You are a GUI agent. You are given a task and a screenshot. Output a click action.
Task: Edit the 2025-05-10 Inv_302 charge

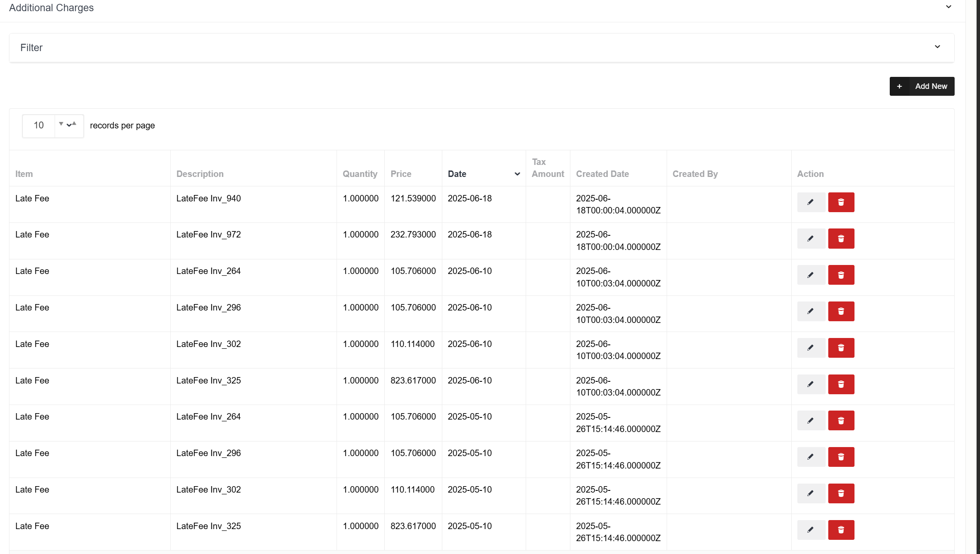tap(811, 493)
